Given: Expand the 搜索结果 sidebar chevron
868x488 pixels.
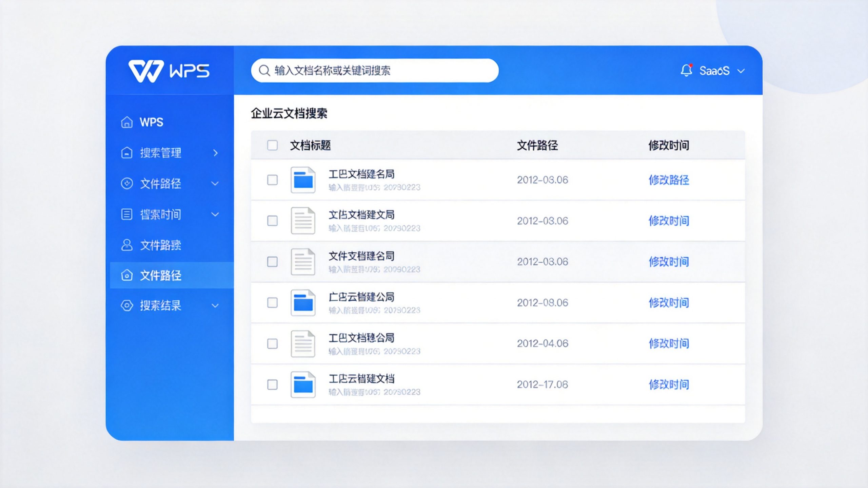Looking at the screenshot, I should coord(215,305).
